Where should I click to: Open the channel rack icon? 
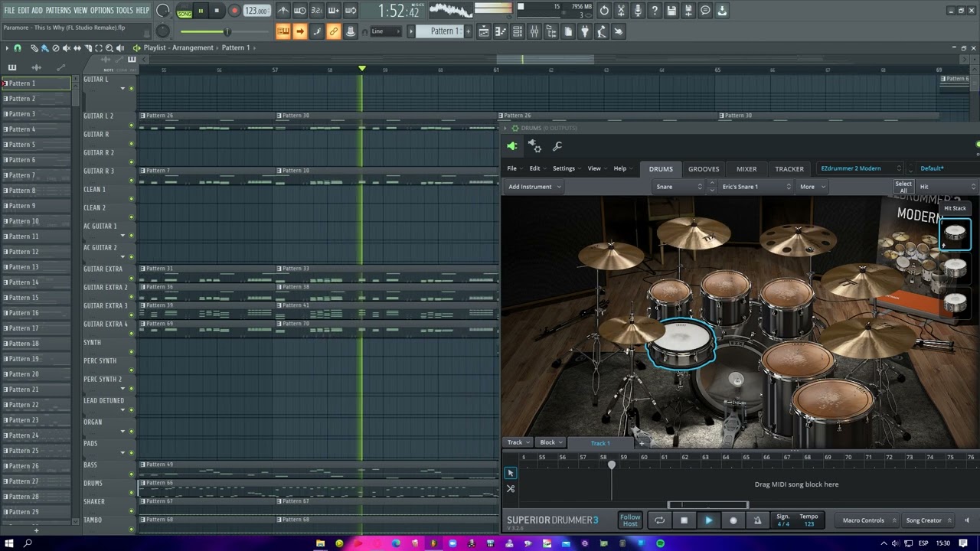[518, 31]
